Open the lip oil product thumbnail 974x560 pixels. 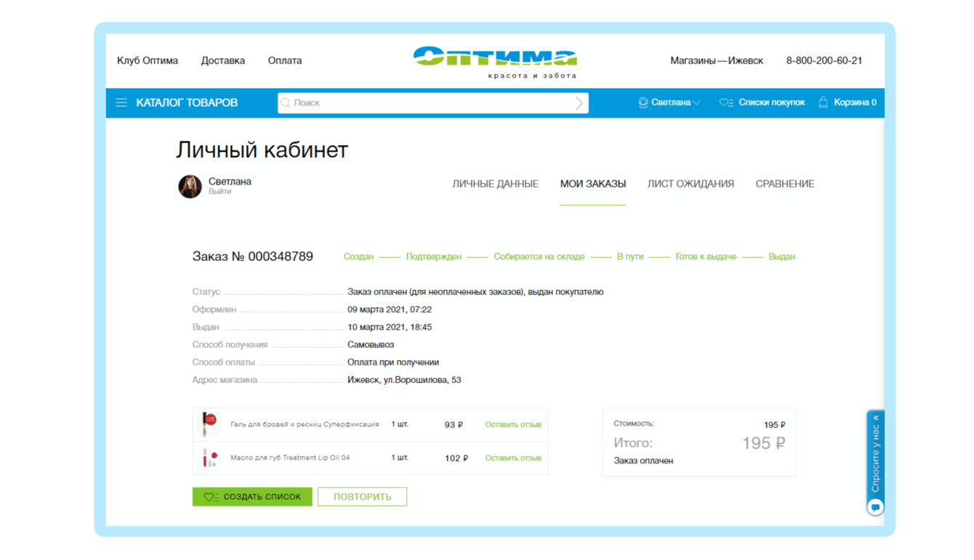(x=209, y=458)
